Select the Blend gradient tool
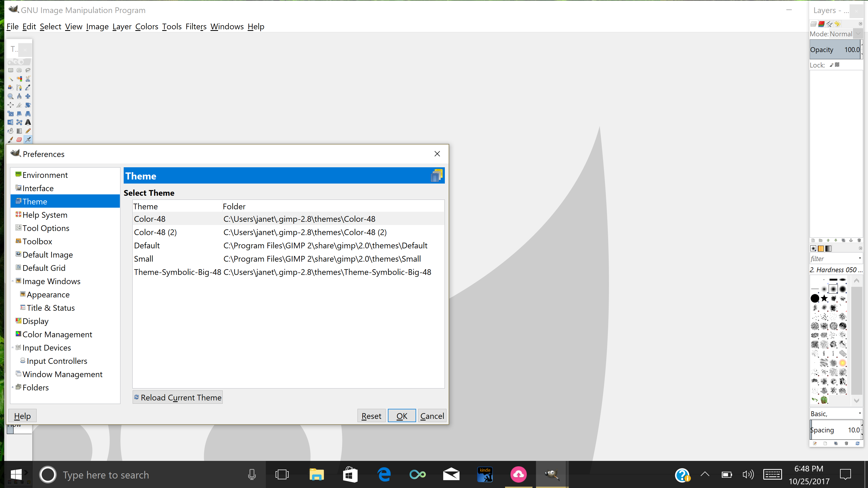Screen dimensions: 868x488 [19, 131]
